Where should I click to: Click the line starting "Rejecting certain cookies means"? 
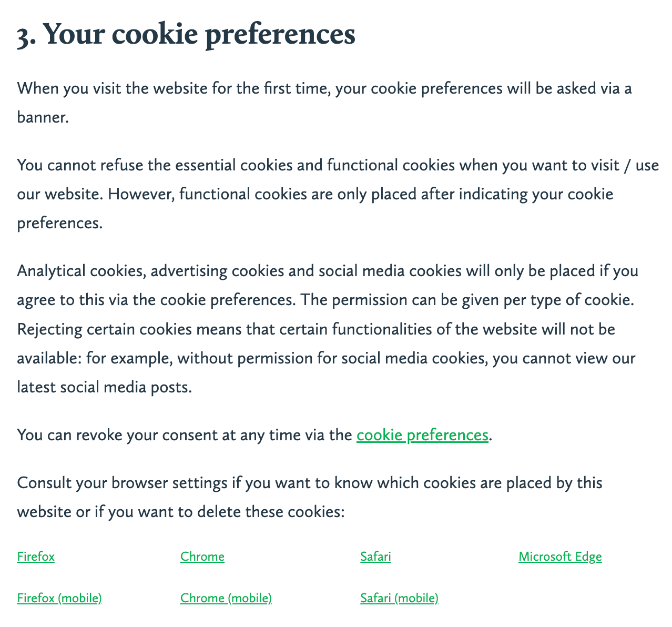click(x=316, y=330)
